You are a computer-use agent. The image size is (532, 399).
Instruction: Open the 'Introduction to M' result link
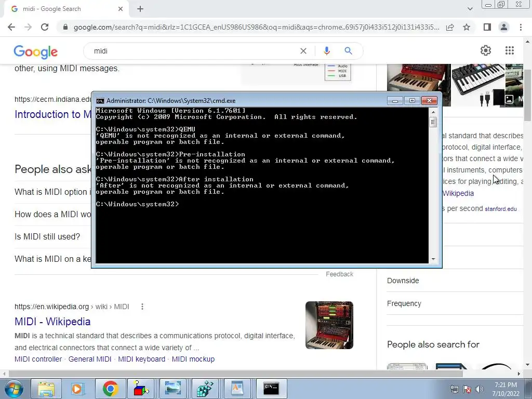pos(52,114)
